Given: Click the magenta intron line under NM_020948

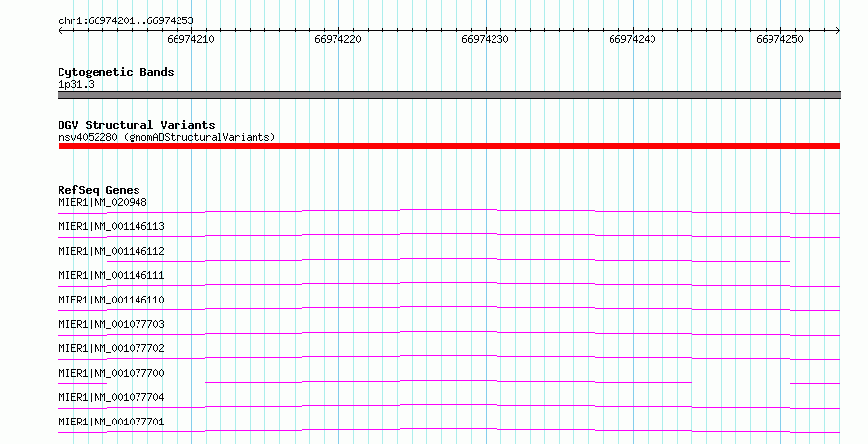Looking at the screenshot, I should click(449, 210).
